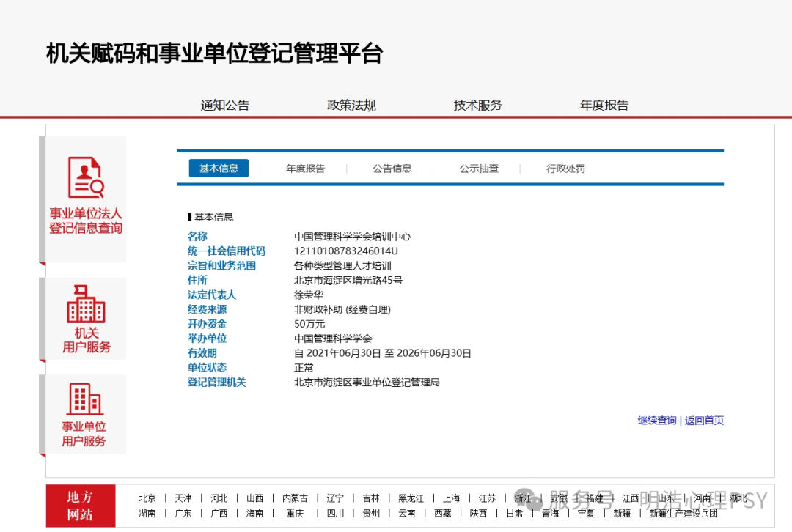The height and width of the screenshot is (532, 792).
Task: Open the 上海 local site link
Action: tap(451, 498)
